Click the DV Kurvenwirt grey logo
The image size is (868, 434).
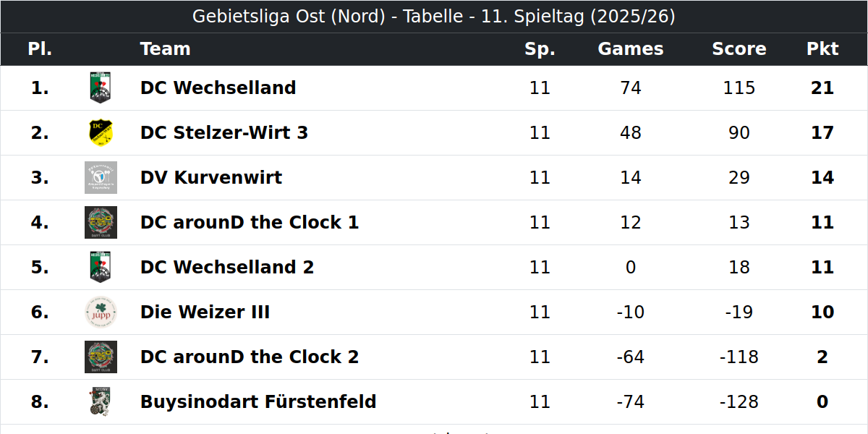point(100,177)
